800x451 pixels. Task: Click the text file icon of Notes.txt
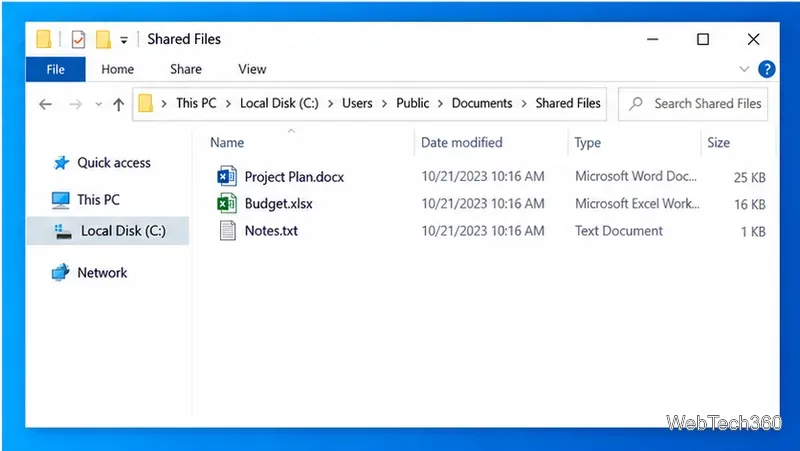pyautogui.click(x=228, y=231)
